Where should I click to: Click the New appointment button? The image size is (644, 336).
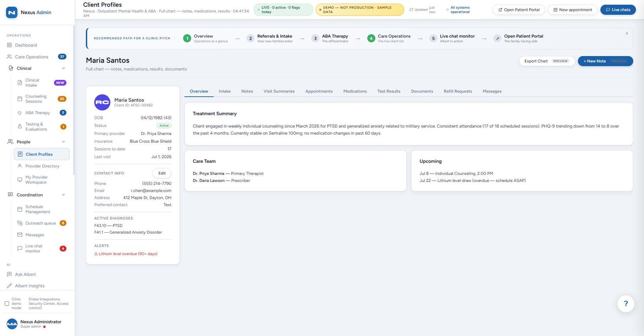572,10
